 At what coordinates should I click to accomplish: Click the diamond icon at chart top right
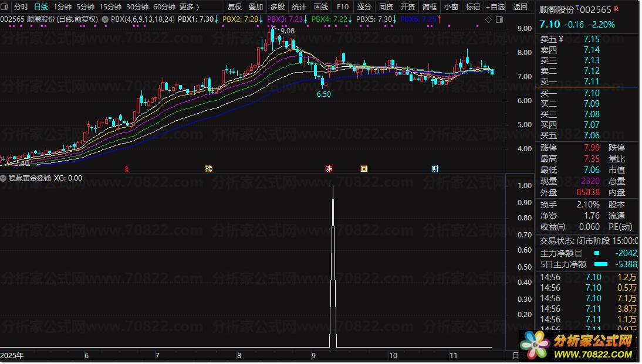pos(489,19)
